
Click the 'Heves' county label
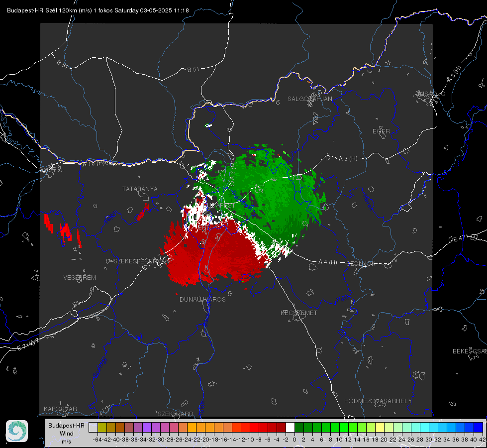[368, 203]
